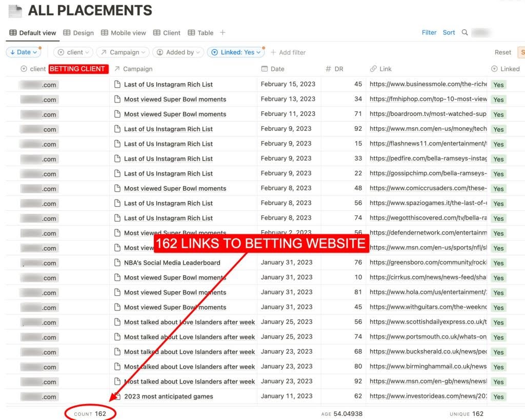
Task: Click page icon in the birminghammail.co.uk row
Action: [x=117, y=367]
